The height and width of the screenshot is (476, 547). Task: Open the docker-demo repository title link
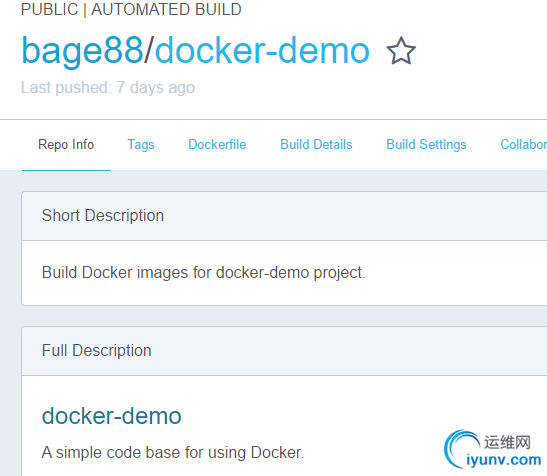[x=262, y=51]
